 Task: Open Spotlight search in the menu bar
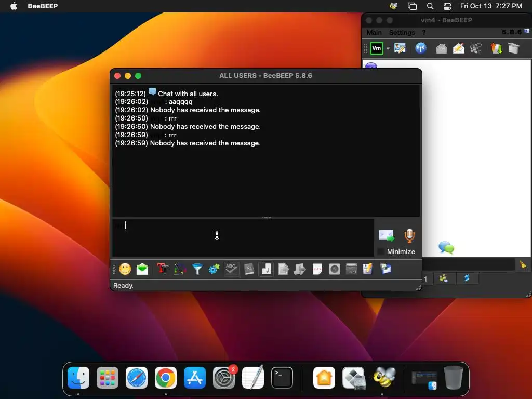(x=430, y=6)
